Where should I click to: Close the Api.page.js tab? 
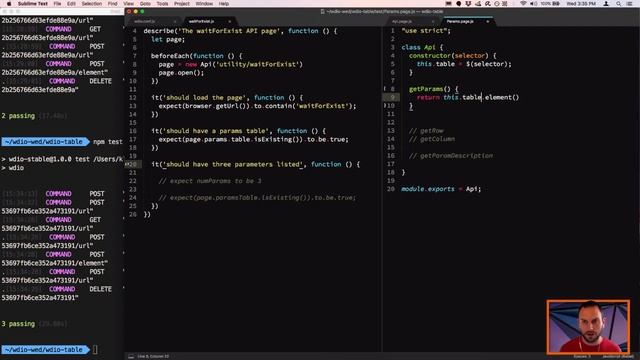[433, 21]
